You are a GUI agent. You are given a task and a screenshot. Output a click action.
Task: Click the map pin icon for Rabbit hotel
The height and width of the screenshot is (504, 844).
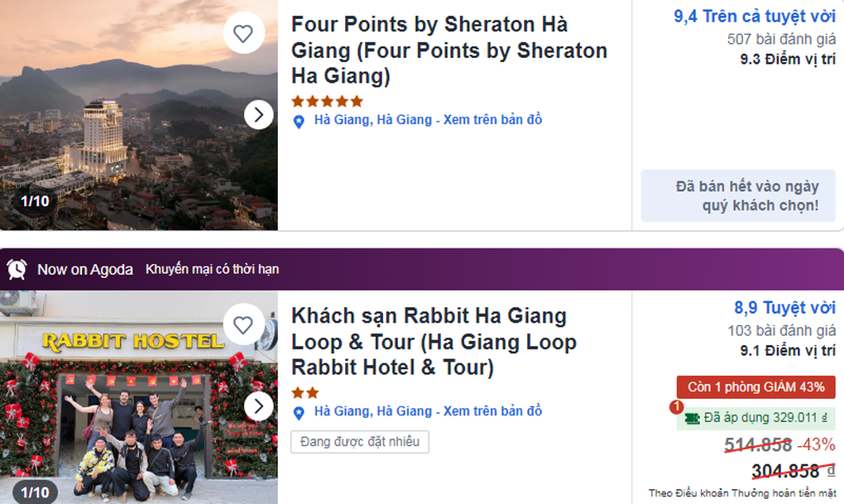[300, 412]
